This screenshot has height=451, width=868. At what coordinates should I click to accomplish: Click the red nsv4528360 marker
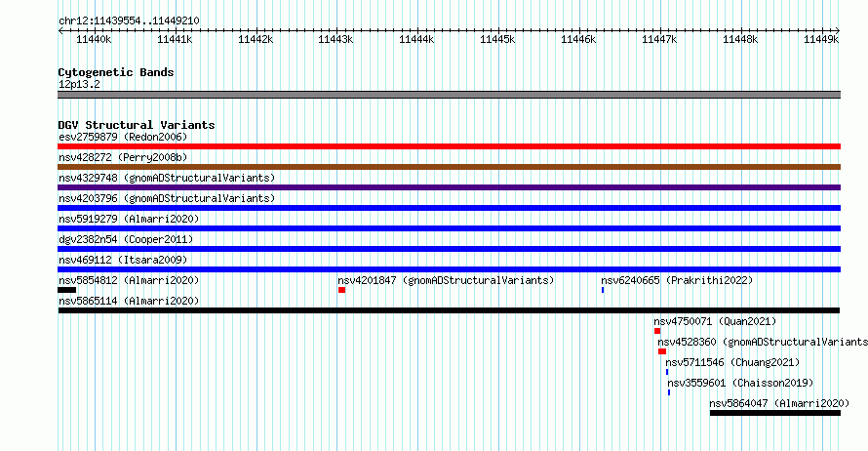(662, 351)
